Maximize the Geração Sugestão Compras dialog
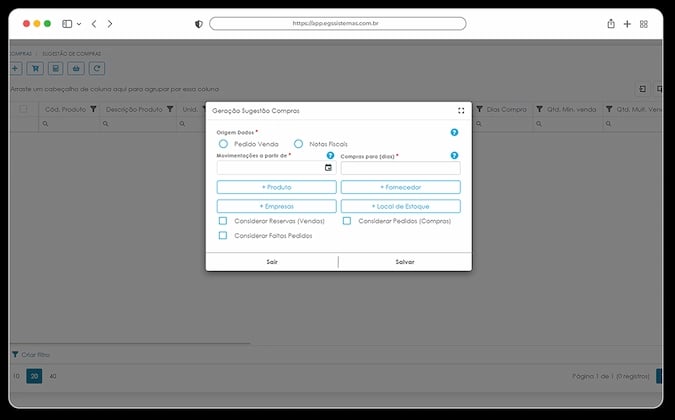Screen dimensions: 675x420 click(x=461, y=111)
